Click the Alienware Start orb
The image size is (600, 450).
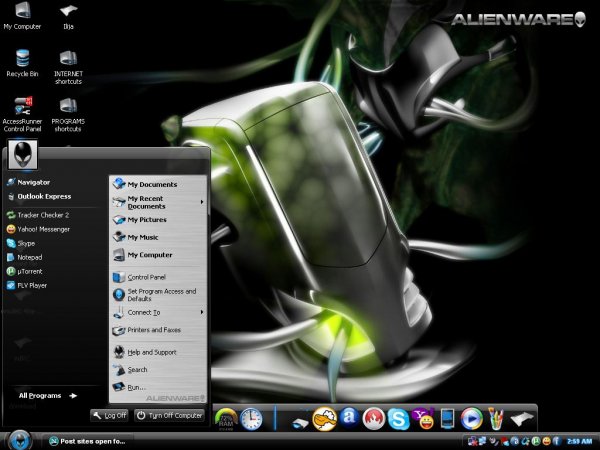(19, 440)
